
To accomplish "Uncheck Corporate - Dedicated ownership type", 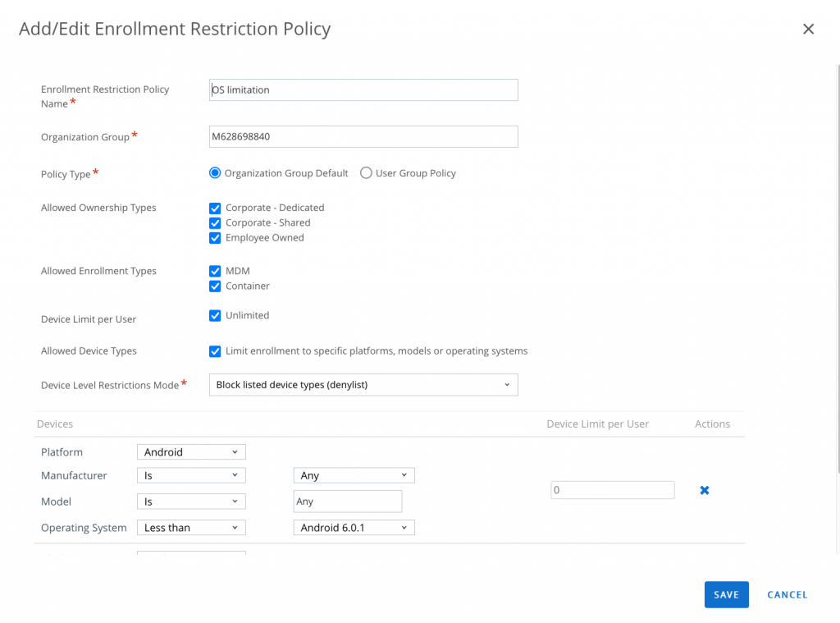I will point(215,208).
